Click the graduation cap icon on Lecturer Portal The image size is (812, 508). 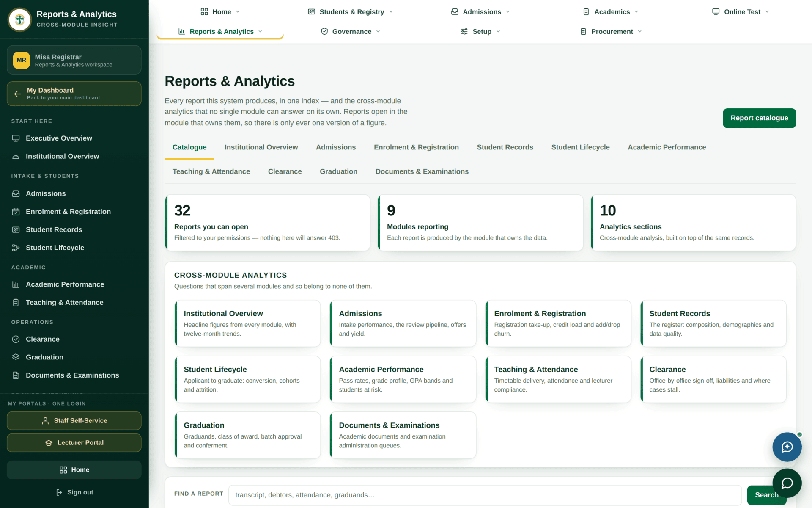click(49, 443)
